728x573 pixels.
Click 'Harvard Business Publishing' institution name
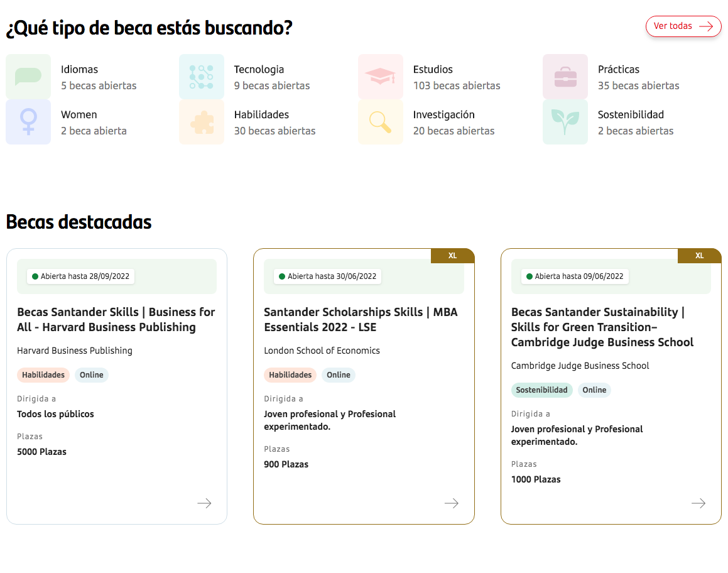click(75, 351)
